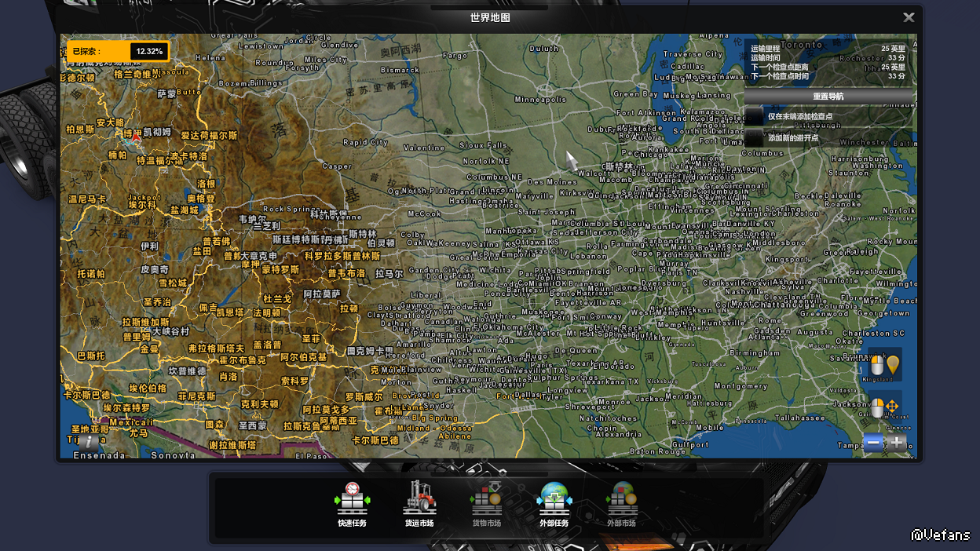Click Ensenada on the map
This screenshot has width=980, height=551.
(x=98, y=455)
